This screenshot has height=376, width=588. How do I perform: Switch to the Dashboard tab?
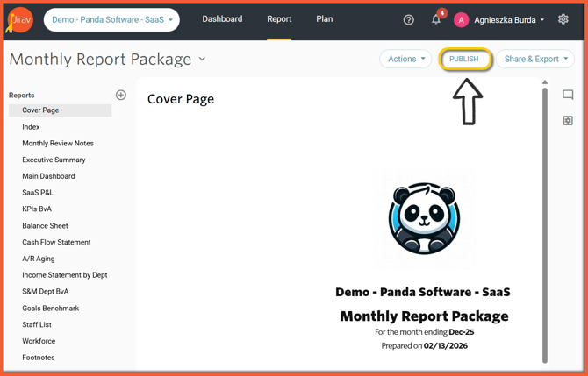(x=222, y=19)
